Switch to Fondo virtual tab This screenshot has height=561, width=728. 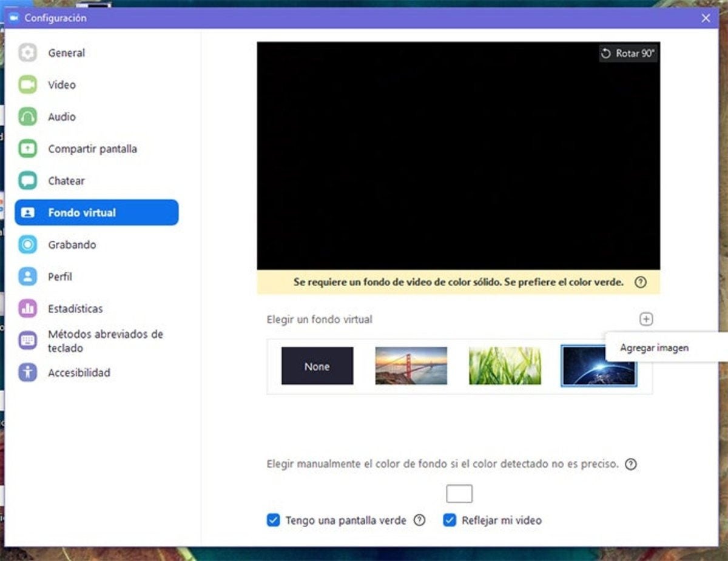[x=82, y=213]
